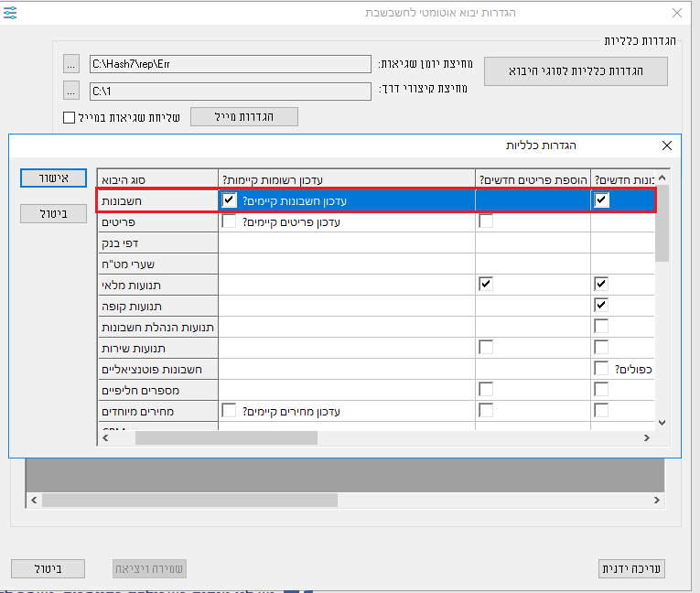Image resolution: width=700 pixels, height=593 pixels.
Task: Click the הוספת פריטים חדשים? column header
Action: pyautogui.click(x=533, y=179)
